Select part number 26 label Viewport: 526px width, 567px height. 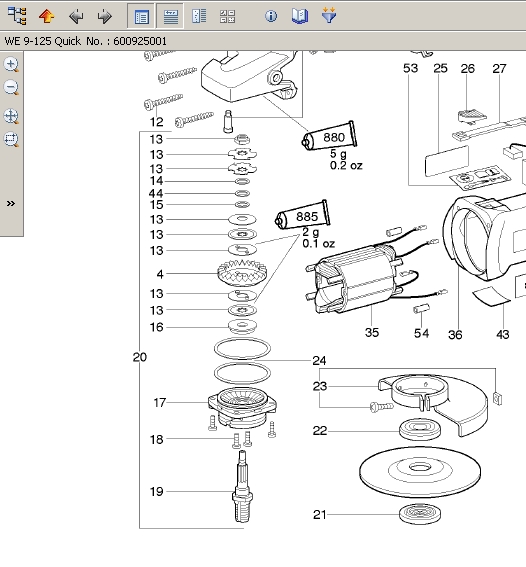[467, 68]
